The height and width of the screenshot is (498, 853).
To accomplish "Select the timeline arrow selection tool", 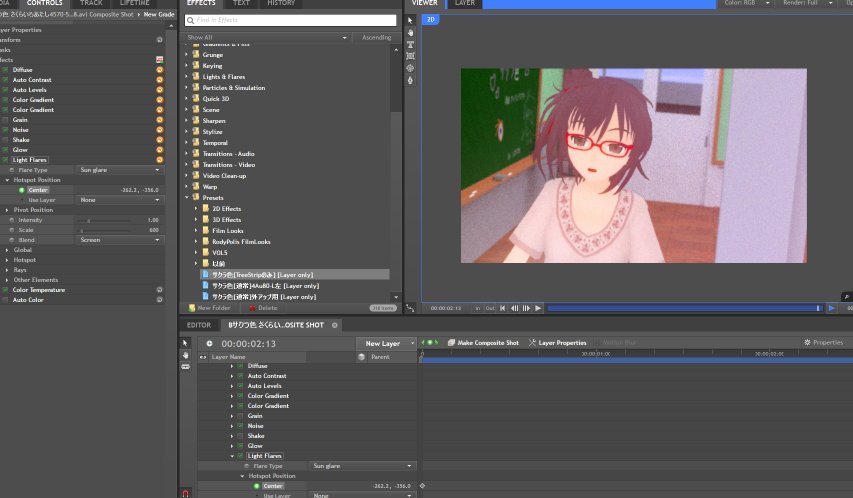I will (185, 343).
